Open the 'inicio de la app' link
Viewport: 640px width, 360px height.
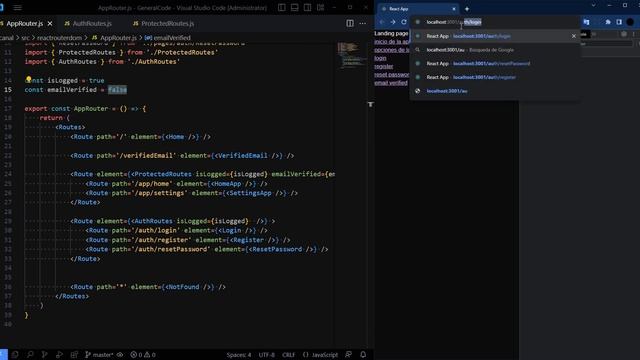[392, 42]
